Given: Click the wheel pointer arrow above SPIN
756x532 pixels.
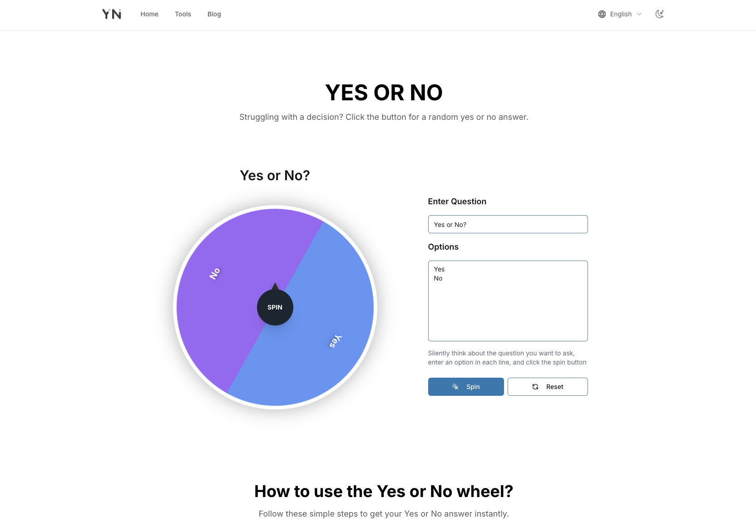Looking at the screenshot, I should tap(275, 286).
